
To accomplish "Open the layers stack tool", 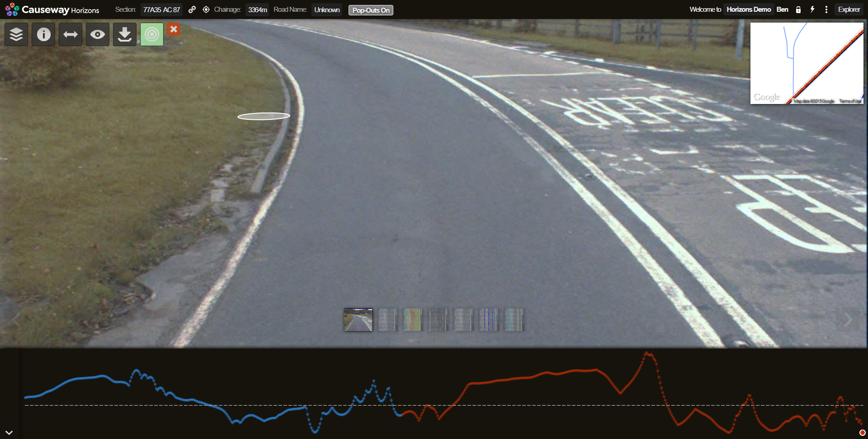I will 16,34.
